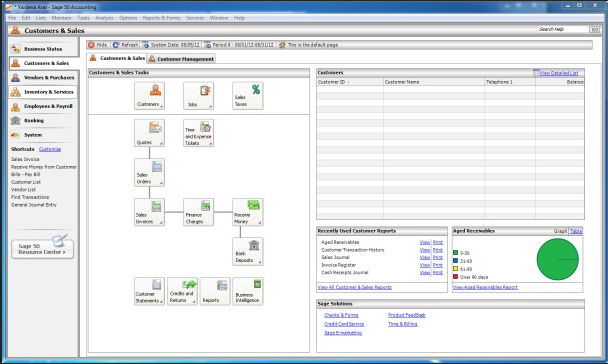Image resolution: width=608 pixels, height=364 pixels.
Task: Select Vendors & Purchases in sidebar
Action: 43,78
